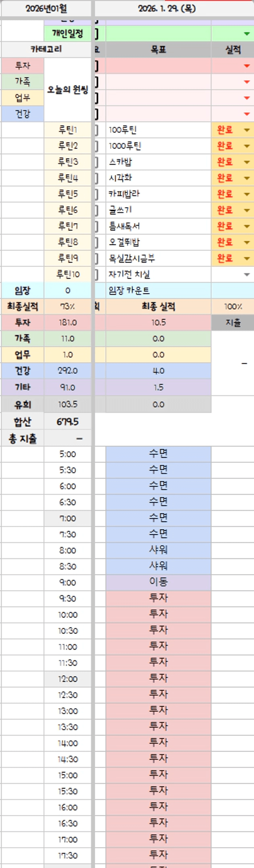This screenshot has width=254, height=868.
Task: Select the 수면 cell at 5:00
Action: (x=158, y=454)
